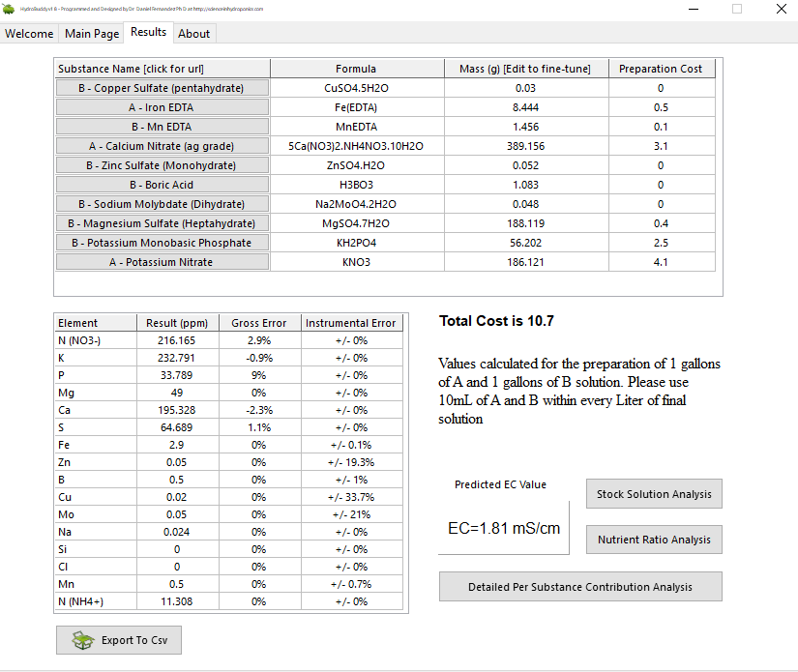The width and height of the screenshot is (798, 672).
Task: Click the Element column header
Action: pos(95,323)
